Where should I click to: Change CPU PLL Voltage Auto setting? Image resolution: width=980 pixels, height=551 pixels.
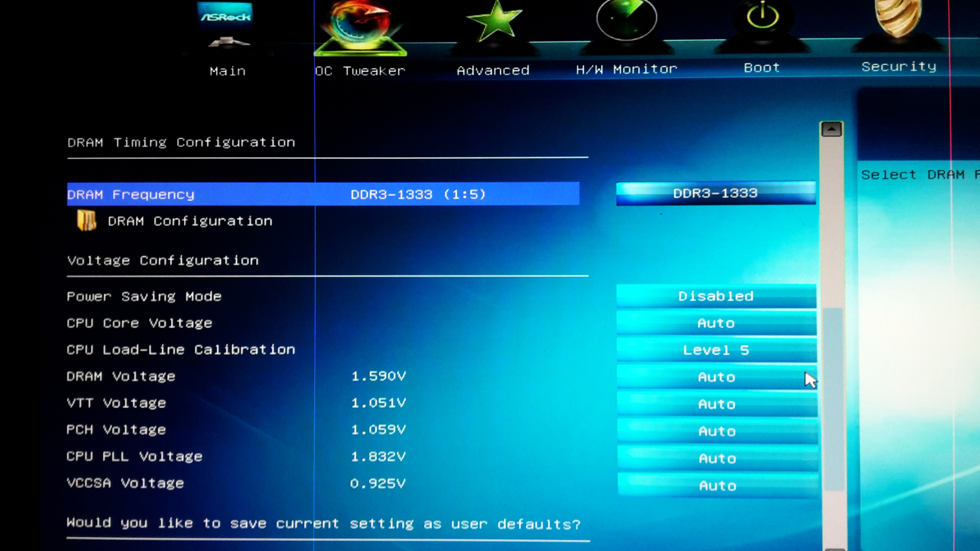[x=717, y=459]
